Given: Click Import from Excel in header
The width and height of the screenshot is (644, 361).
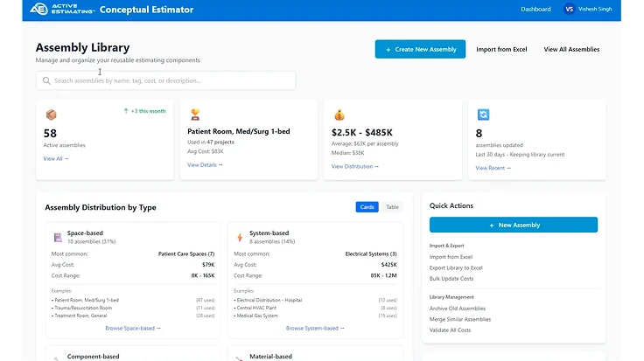Looking at the screenshot, I should tap(501, 50).
